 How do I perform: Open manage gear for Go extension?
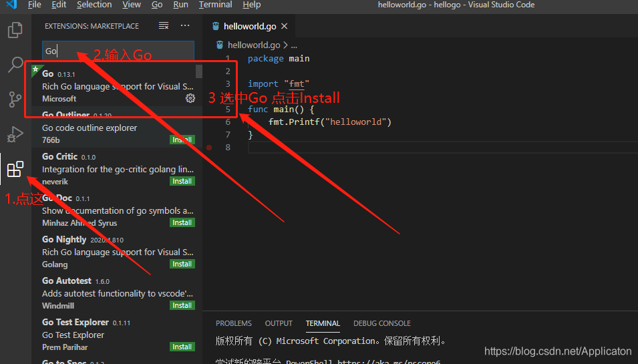coord(190,98)
